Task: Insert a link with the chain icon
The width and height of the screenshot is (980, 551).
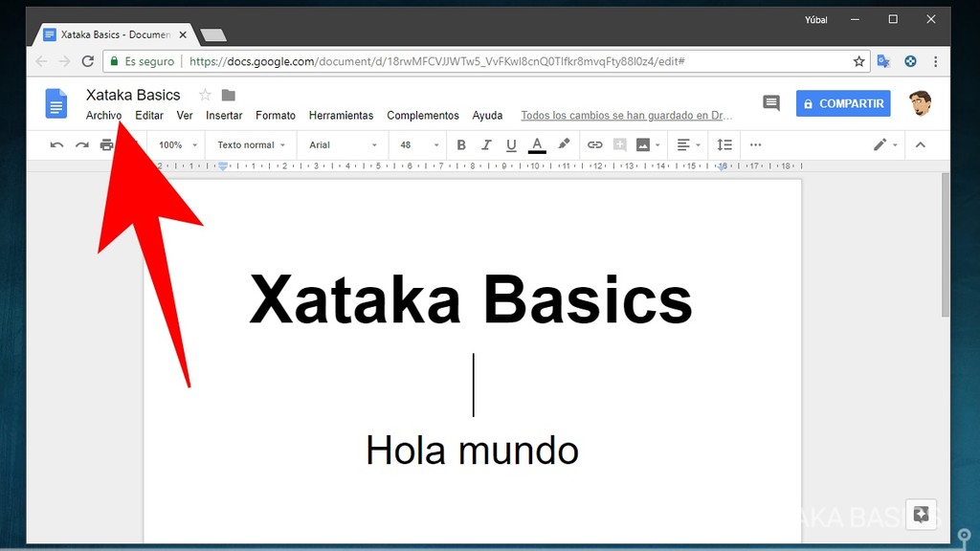Action: 594,145
